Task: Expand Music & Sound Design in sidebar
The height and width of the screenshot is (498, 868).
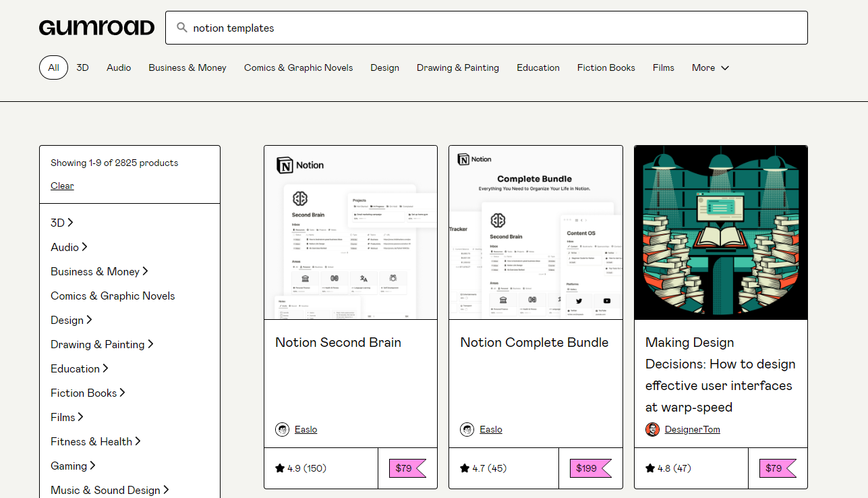Action: [x=110, y=490]
